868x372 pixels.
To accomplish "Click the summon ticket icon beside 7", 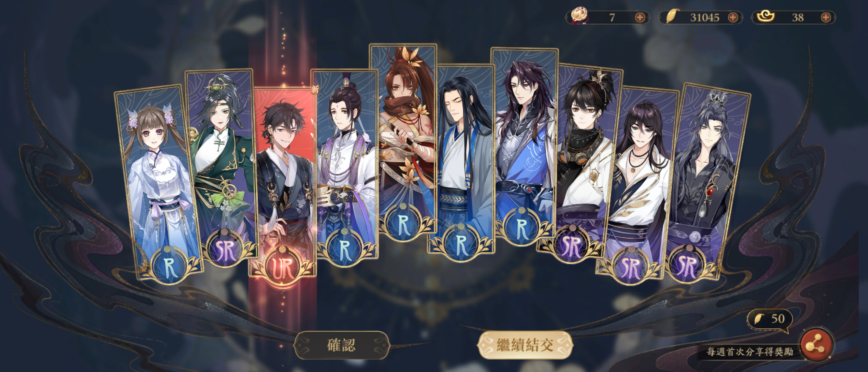I will (579, 17).
